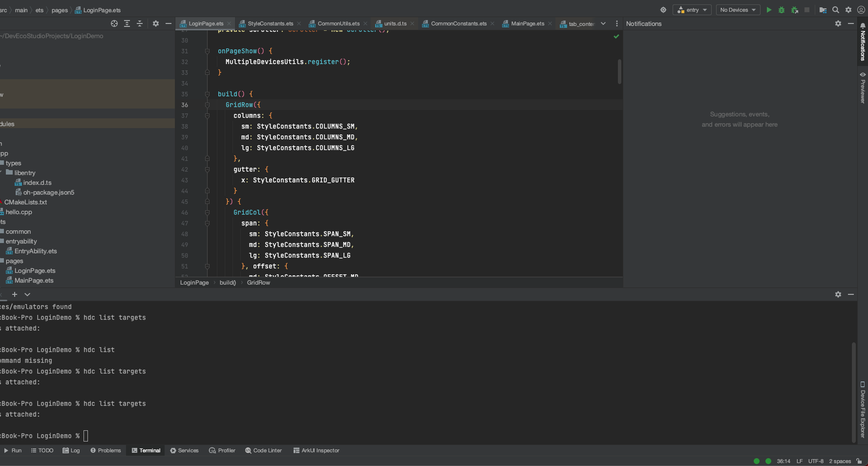Open the Device File Explorer side tab
Image resolution: width=868 pixels, height=466 pixels.
click(863, 409)
